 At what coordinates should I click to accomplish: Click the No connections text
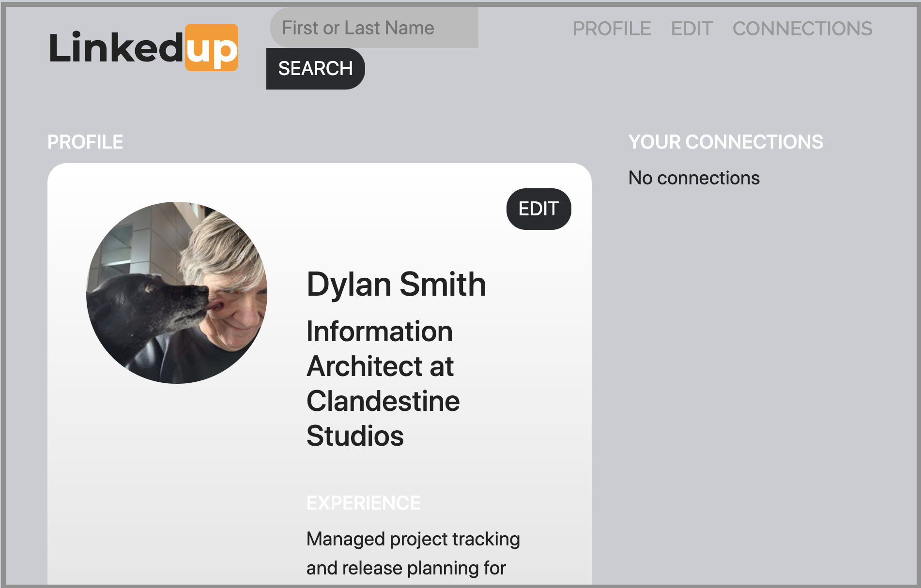[693, 178]
